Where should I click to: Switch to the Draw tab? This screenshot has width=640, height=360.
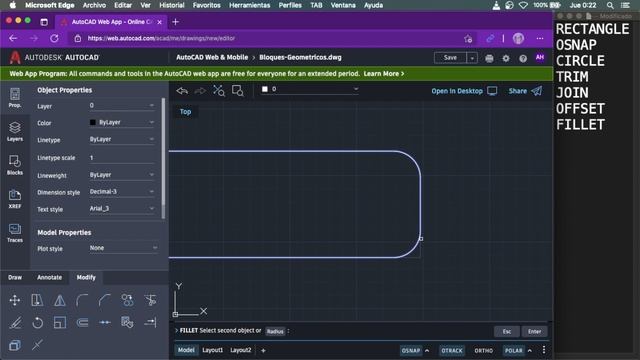point(15,278)
